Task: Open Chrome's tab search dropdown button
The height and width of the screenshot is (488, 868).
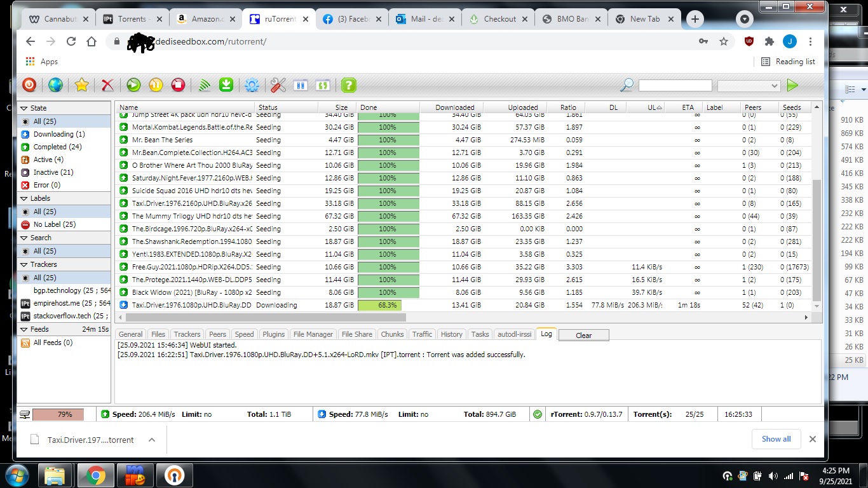Action: (x=745, y=19)
